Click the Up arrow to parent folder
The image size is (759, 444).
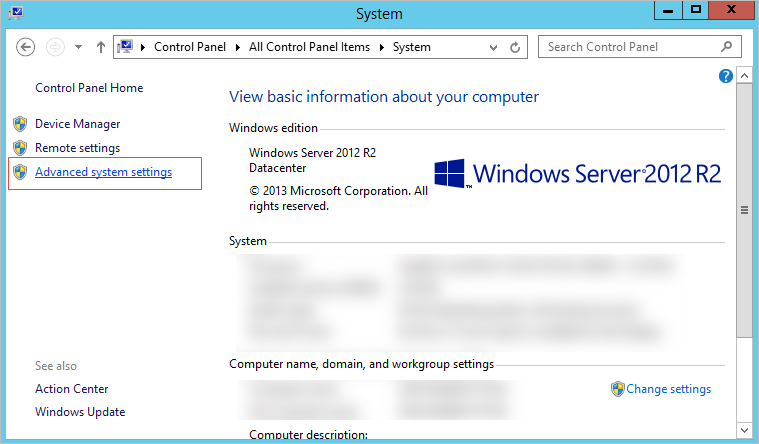tap(100, 47)
